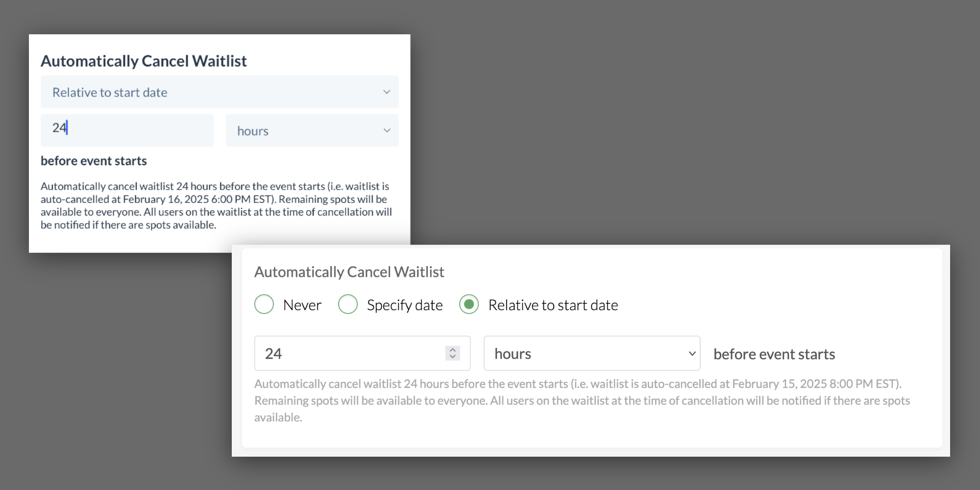980x490 pixels.
Task: Choose the 'Specify date' radio option
Action: [x=348, y=304]
